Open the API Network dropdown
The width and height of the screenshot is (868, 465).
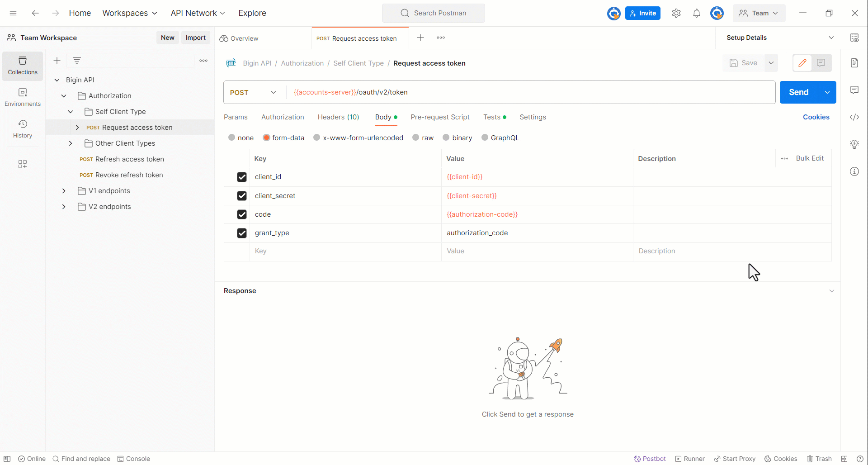[198, 13]
